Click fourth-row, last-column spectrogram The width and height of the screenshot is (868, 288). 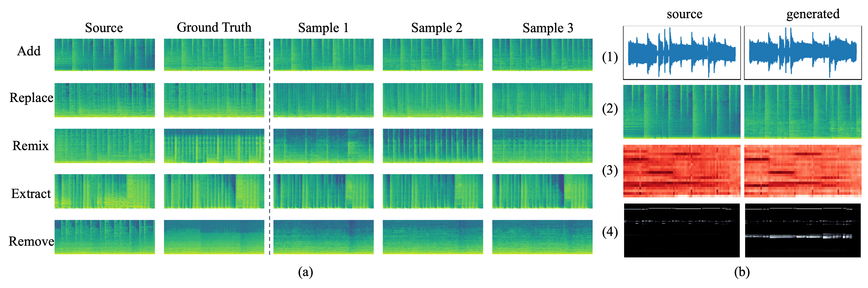pos(542,191)
